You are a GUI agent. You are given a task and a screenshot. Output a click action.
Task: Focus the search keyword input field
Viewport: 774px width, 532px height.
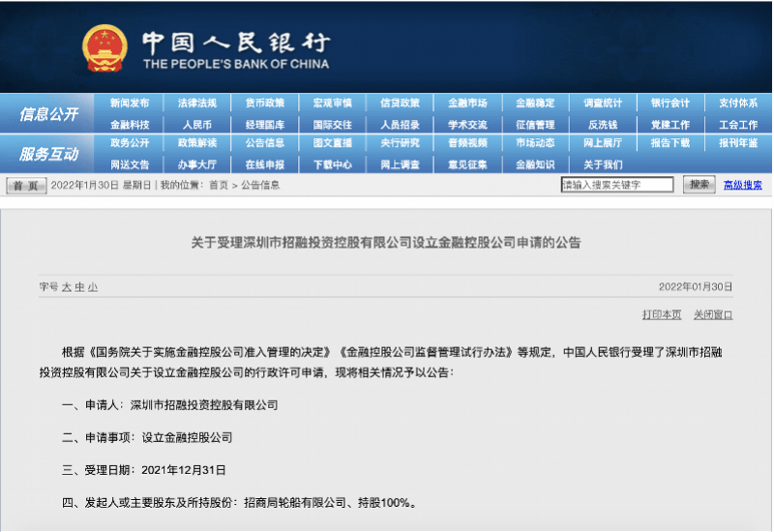[617, 185]
